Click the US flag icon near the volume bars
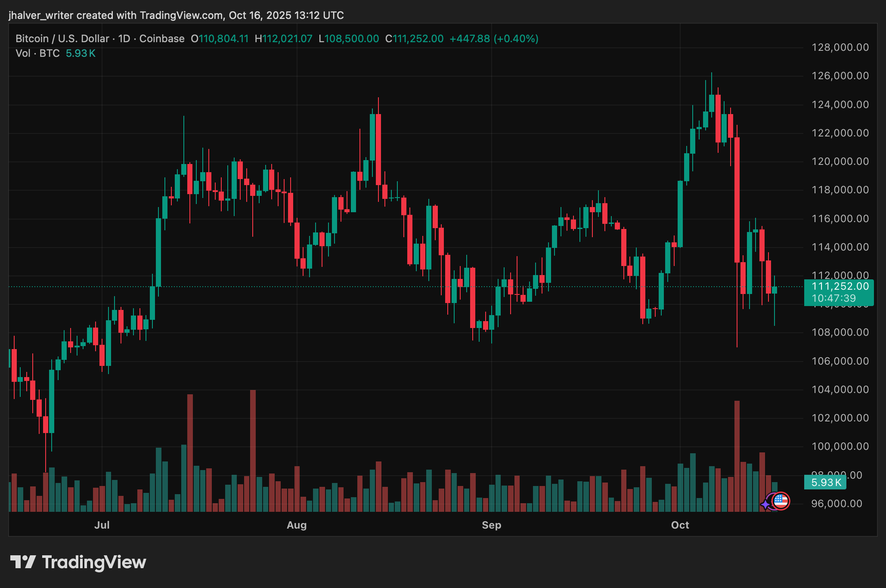 coord(781,501)
